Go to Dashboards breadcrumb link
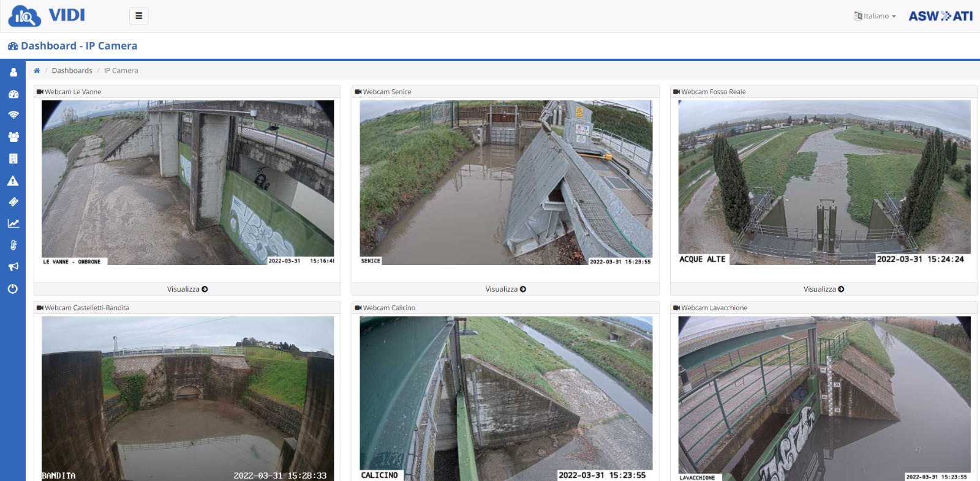 pyautogui.click(x=72, y=70)
